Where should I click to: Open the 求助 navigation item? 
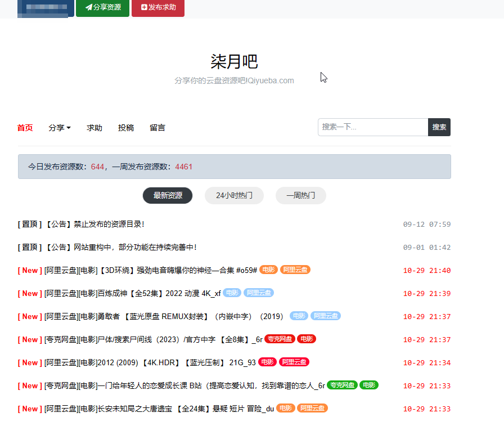(x=94, y=128)
